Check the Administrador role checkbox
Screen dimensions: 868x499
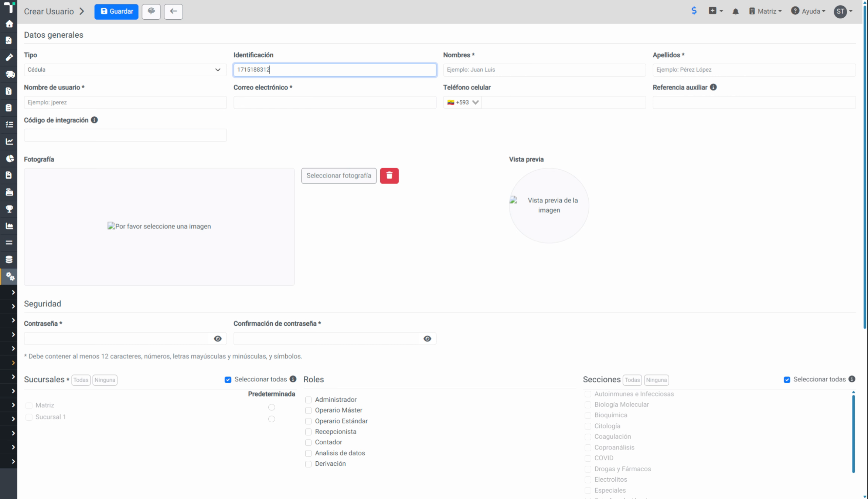click(308, 400)
